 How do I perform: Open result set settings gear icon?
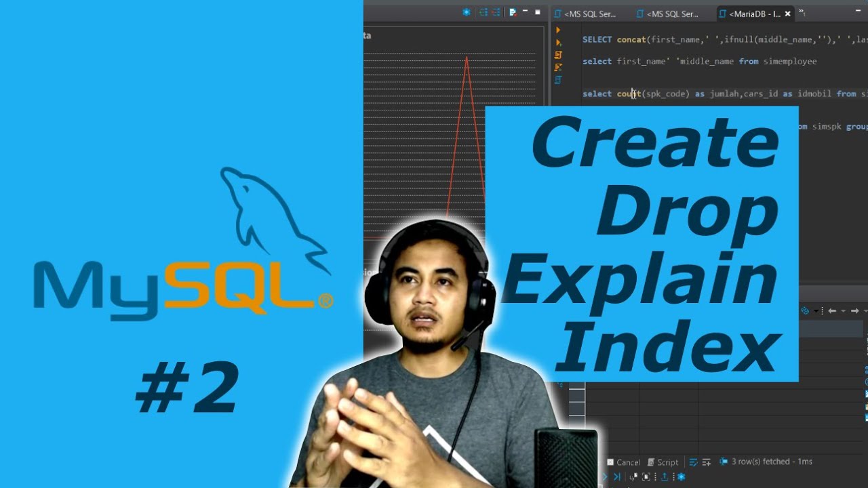point(682,476)
